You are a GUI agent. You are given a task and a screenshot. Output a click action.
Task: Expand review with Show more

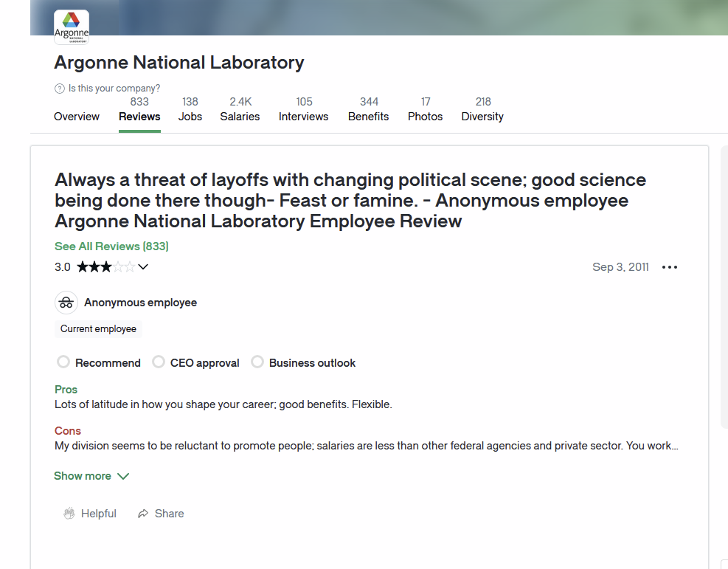[x=91, y=476]
